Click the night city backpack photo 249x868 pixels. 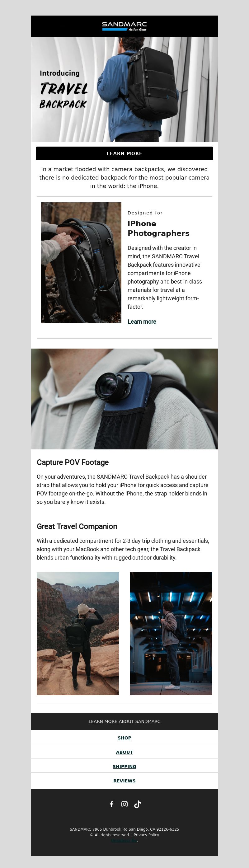(x=171, y=633)
